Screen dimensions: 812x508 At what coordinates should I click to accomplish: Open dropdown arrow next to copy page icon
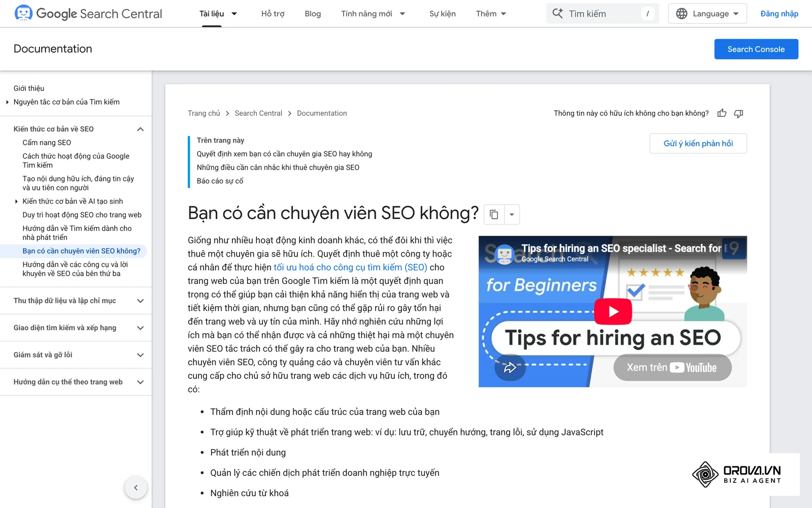tap(512, 214)
